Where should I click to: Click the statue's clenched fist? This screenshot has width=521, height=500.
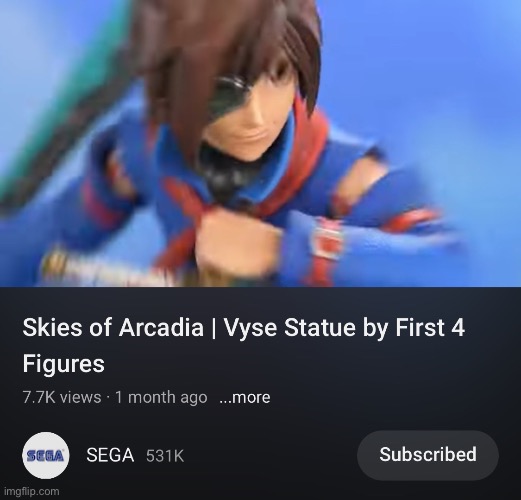pyautogui.click(x=233, y=242)
